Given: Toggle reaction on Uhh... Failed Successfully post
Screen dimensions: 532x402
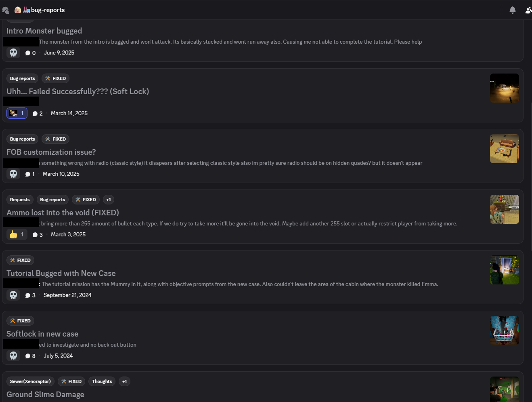Looking at the screenshot, I should (17, 113).
